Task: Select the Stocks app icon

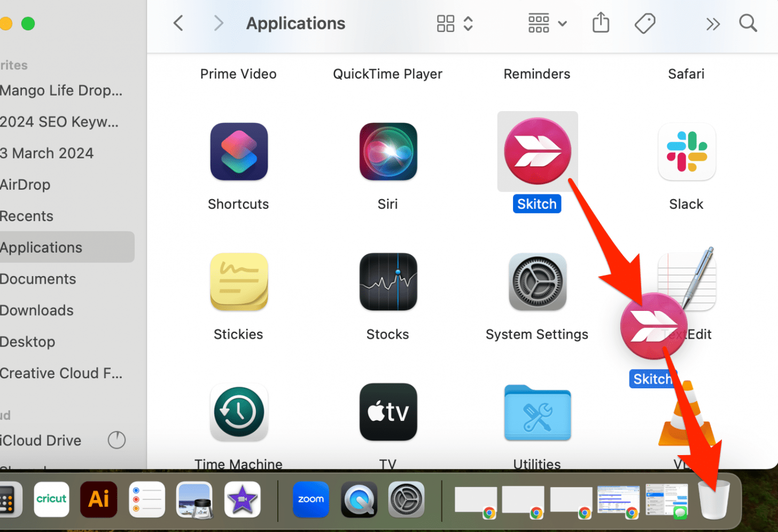Action: click(x=388, y=282)
